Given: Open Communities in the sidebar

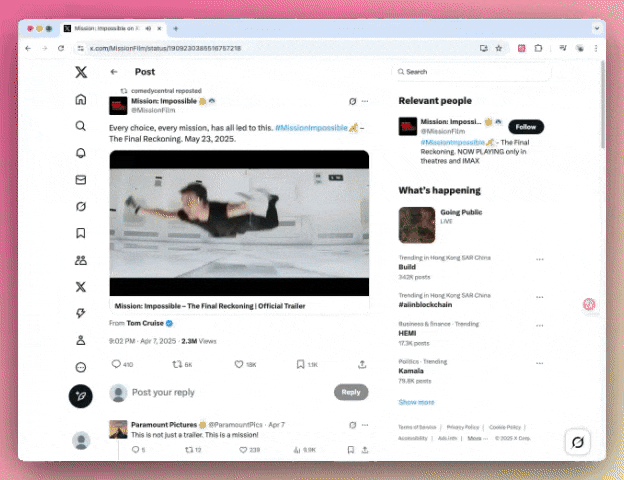Looking at the screenshot, I should pos(81,260).
